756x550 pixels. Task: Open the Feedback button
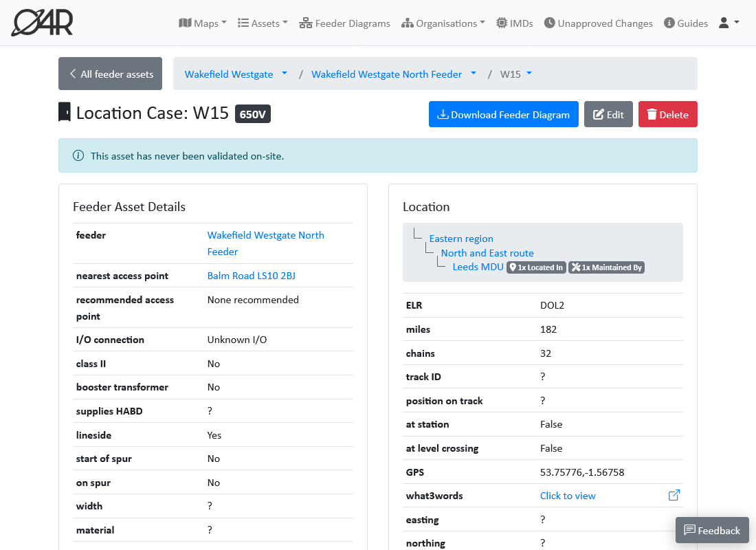click(712, 530)
